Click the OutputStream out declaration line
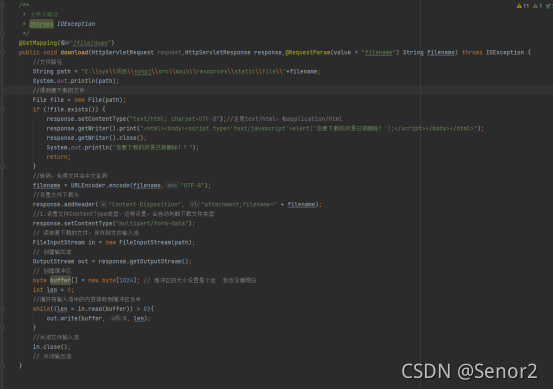 pos(112,262)
